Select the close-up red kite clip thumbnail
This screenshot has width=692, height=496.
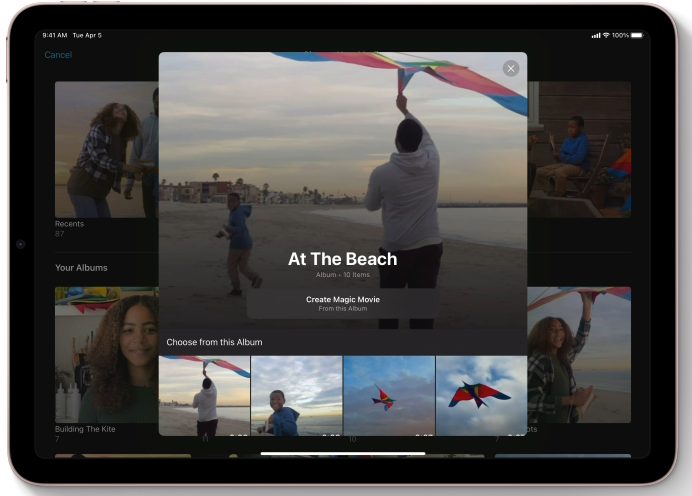[481, 396]
